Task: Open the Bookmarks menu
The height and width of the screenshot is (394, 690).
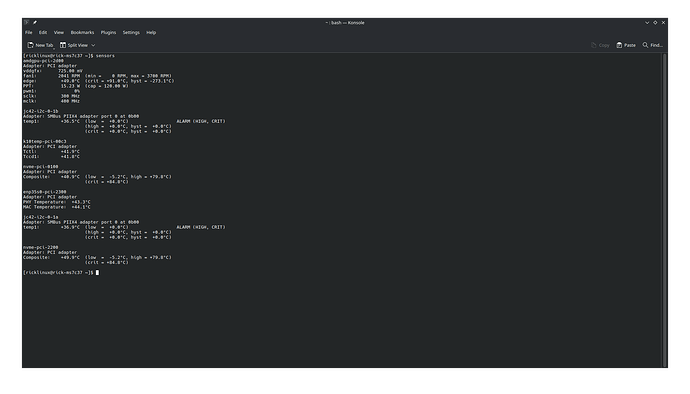Action: pyautogui.click(x=82, y=33)
